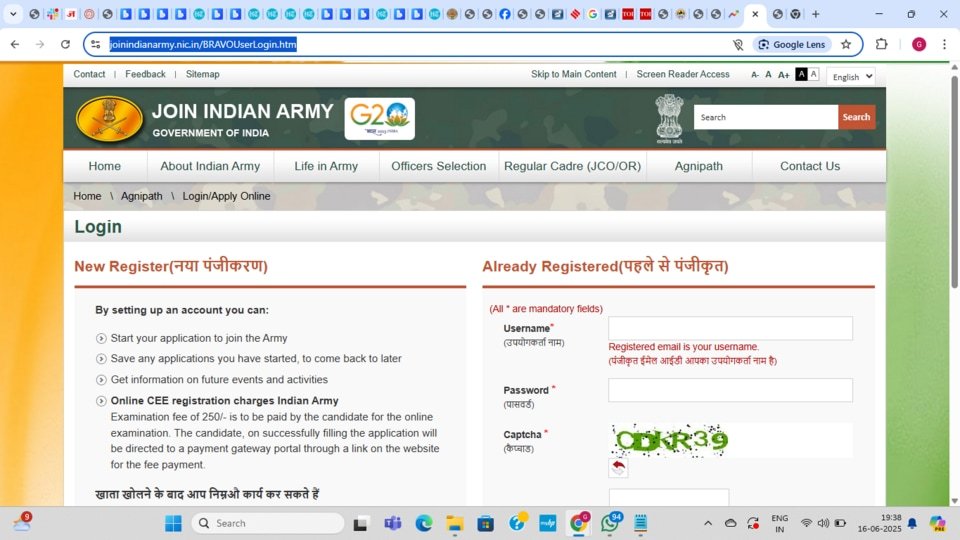Switch to the black high-contrast theme
This screenshot has height=540, width=960.
coord(801,75)
